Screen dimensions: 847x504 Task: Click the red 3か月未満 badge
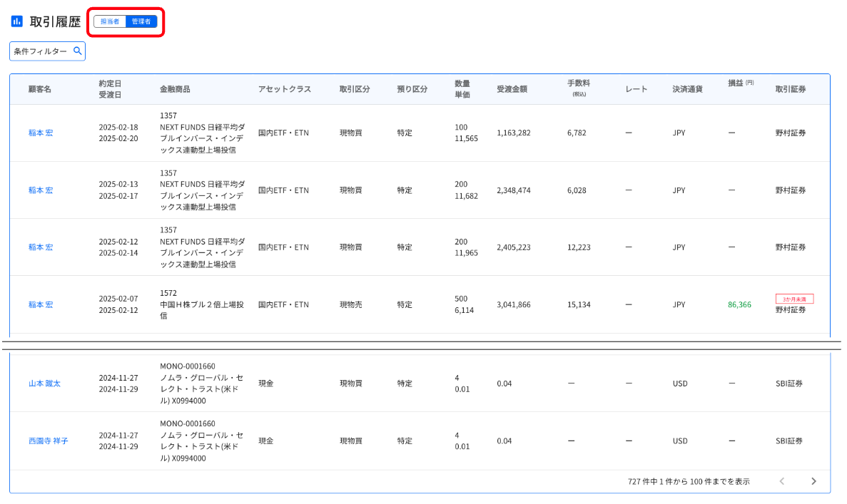click(794, 299)
